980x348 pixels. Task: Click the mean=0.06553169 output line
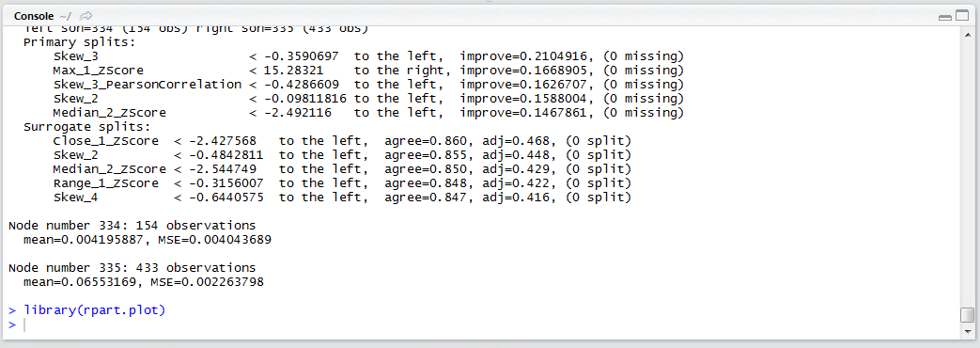point(144,282)
